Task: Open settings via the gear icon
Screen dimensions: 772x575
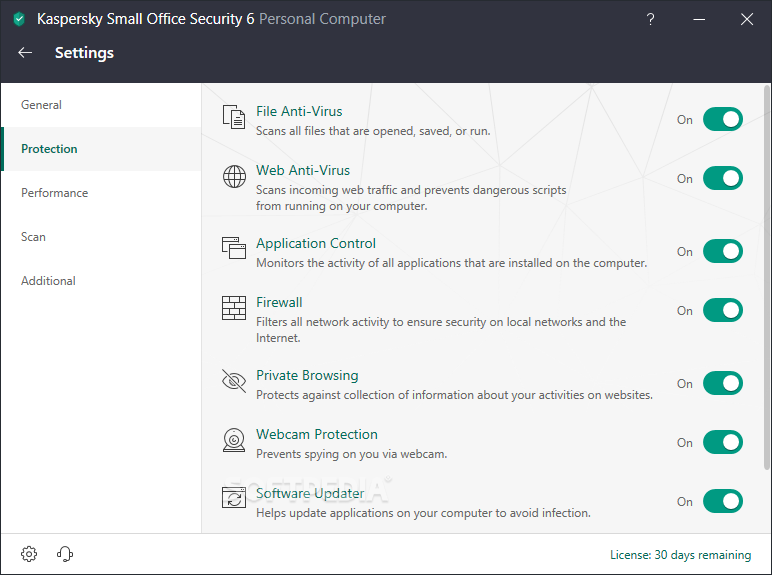Action: (x=29, y=554)
